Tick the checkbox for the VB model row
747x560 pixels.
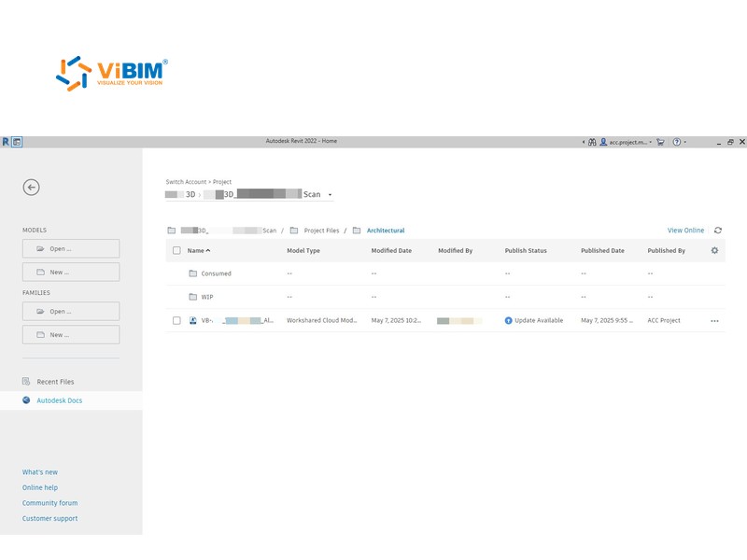pos(176,320)
